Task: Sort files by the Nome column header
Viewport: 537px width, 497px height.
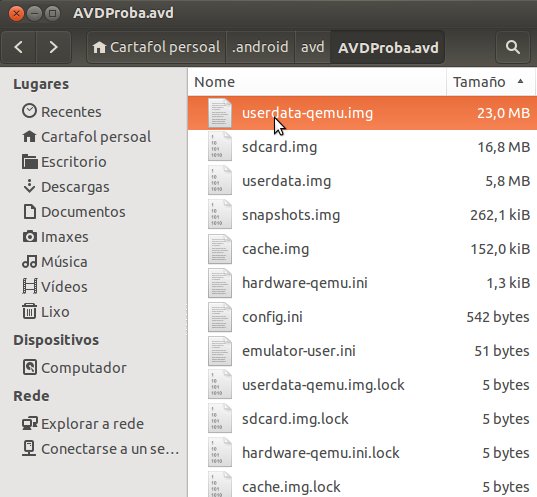Action: point(317,82)
